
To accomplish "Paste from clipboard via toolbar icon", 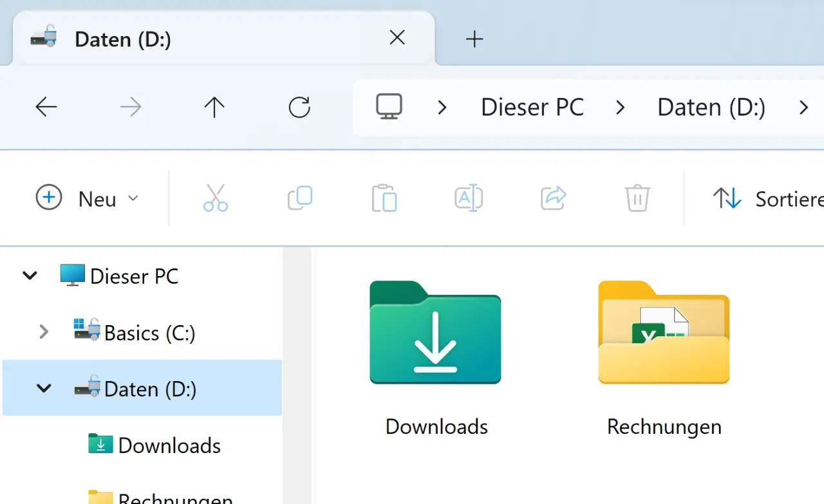I will 384,198.
